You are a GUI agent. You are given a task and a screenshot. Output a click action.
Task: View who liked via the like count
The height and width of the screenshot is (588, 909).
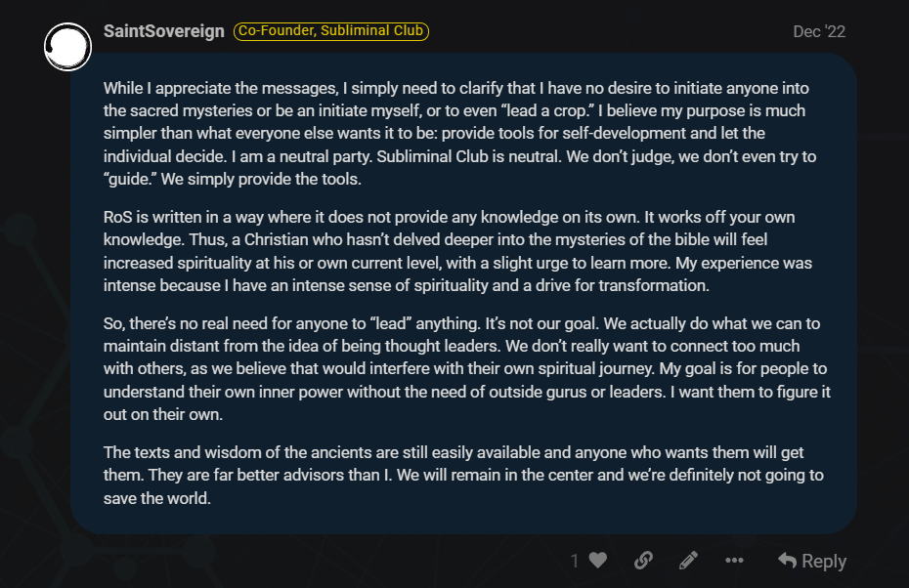coord(576,561)
